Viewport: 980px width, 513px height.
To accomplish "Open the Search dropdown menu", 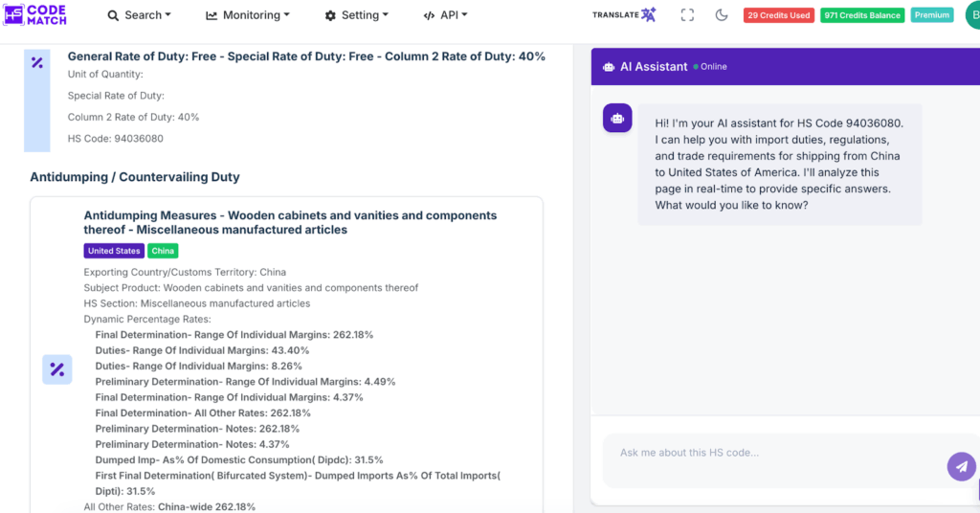I will pyautogui.click(x=139, y=15).
